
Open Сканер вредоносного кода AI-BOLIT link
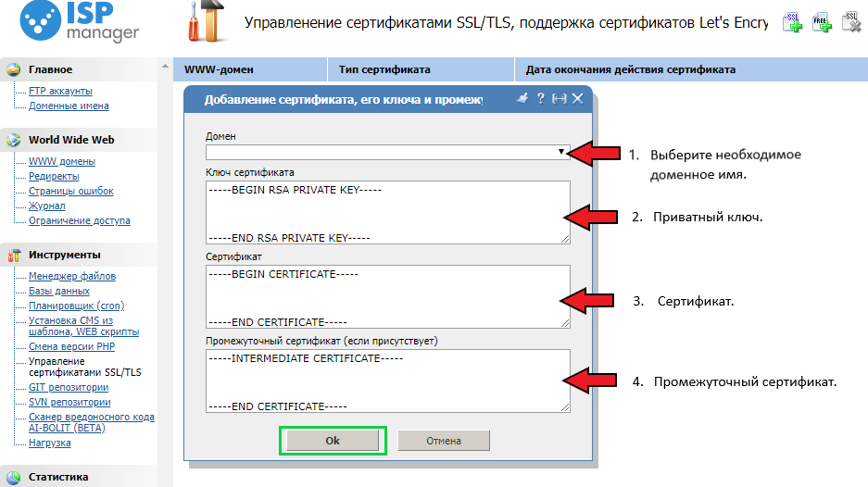pyautogui.click(x=92, y=422)
